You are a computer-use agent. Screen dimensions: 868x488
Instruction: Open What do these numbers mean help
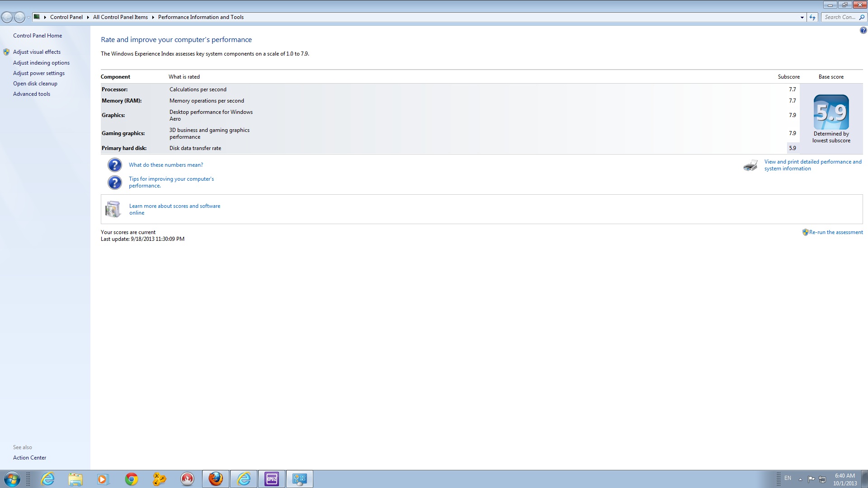click(x=166, y=164)
